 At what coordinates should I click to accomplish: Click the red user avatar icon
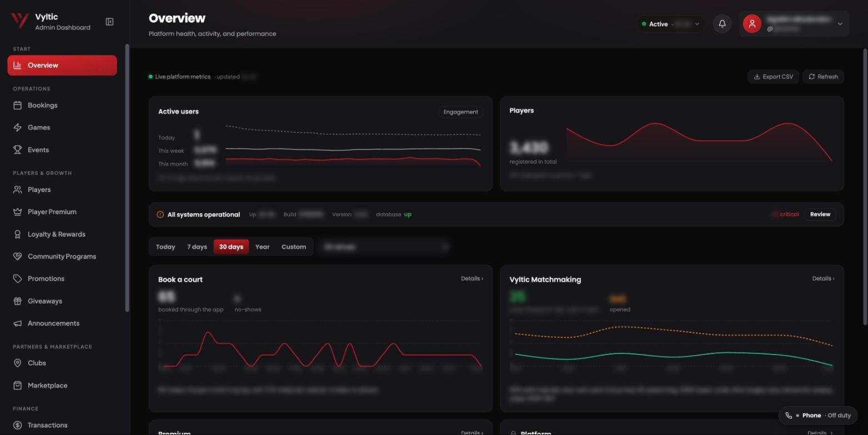752,24
